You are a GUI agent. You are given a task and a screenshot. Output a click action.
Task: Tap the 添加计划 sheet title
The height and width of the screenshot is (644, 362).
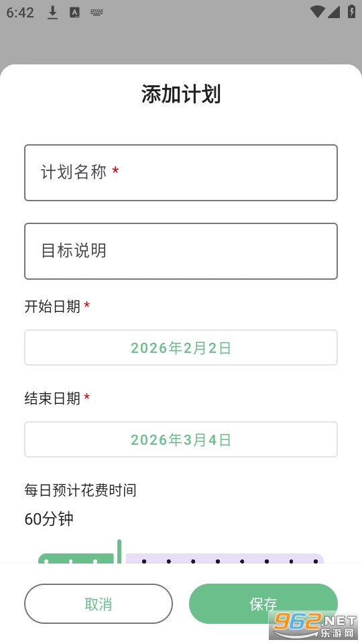click(181, 94)
